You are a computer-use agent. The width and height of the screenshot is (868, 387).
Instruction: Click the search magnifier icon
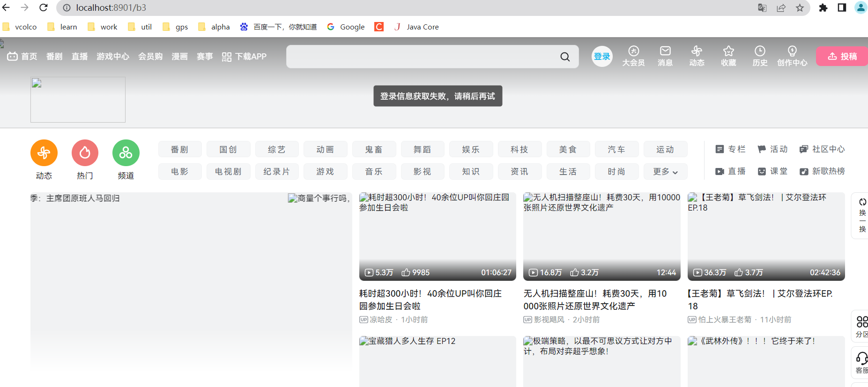click(565, 57)
